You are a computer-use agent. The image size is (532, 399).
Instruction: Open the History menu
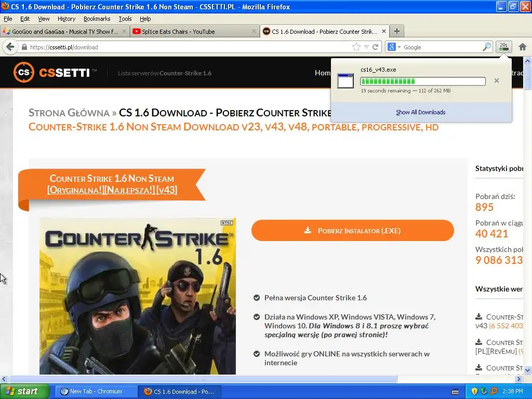(66, 19)
